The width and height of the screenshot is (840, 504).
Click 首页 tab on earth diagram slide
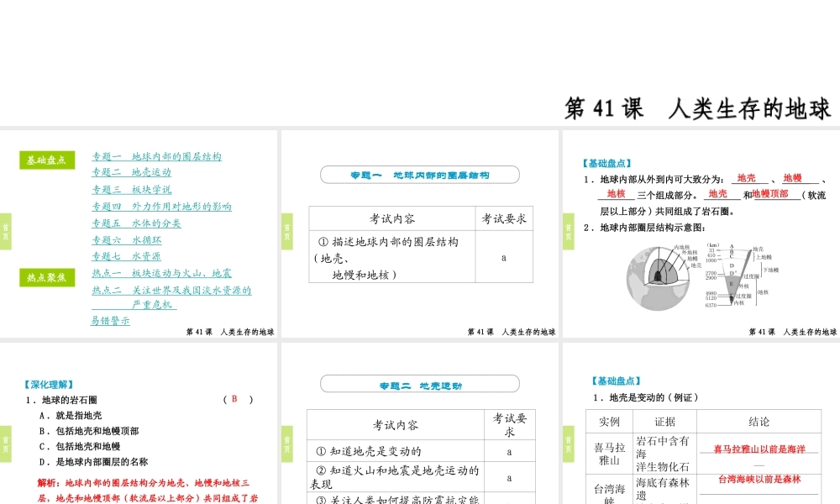pyautogui.click(x=569, y=231)
